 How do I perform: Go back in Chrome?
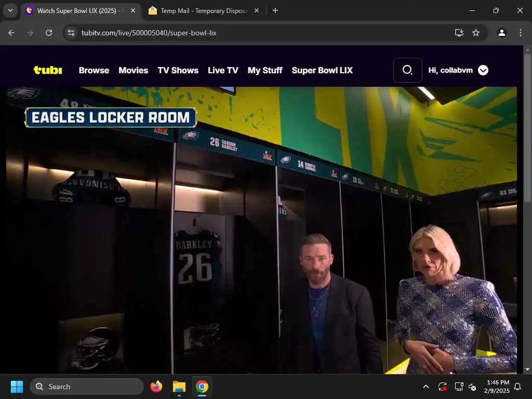(11, 33)
